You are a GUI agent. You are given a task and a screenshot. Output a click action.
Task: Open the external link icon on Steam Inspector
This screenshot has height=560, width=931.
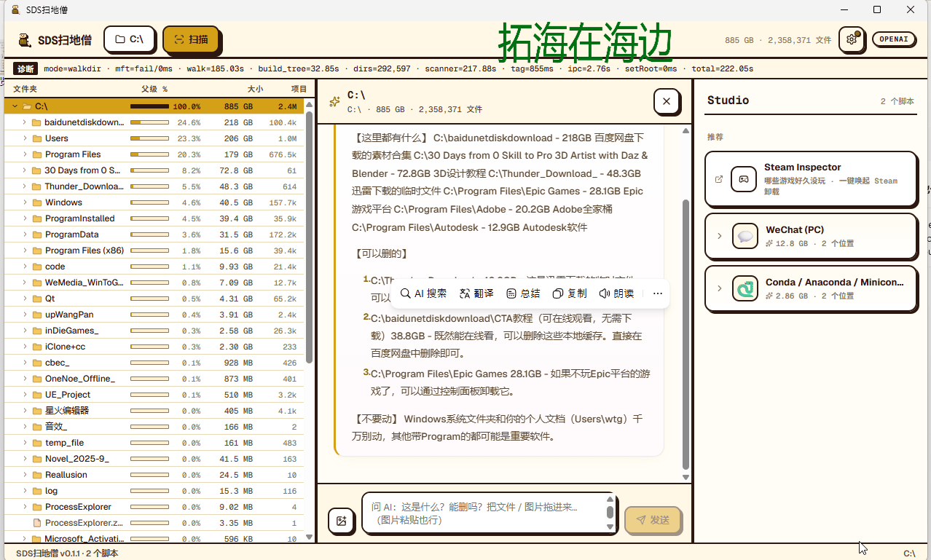click(x=719, y=179)
